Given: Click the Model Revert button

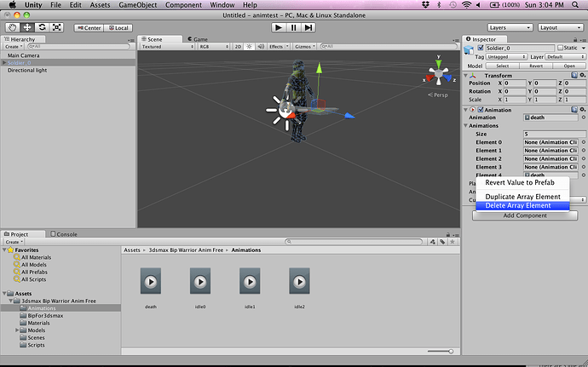Looking at the screenshot, I should click(536, 66).
